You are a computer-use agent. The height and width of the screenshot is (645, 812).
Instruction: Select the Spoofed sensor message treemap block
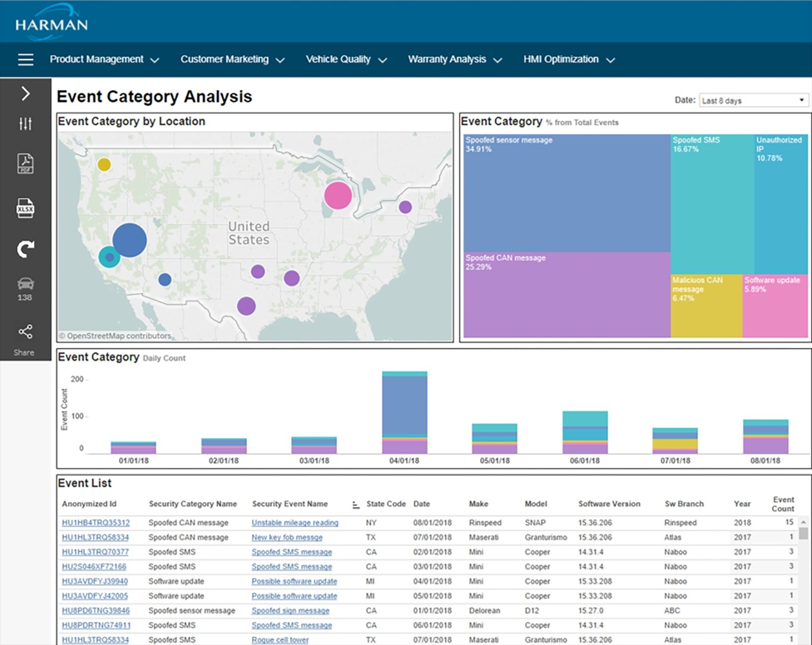[x=567, y=193]
